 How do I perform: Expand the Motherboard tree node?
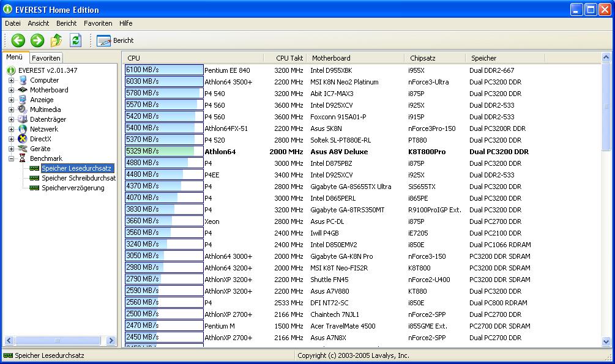pos(11,90)
